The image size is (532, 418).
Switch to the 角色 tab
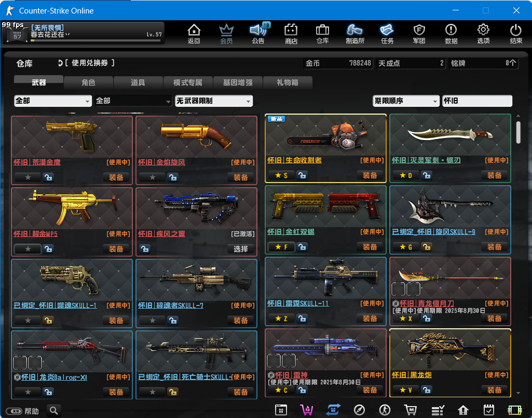tap(88, 82)
